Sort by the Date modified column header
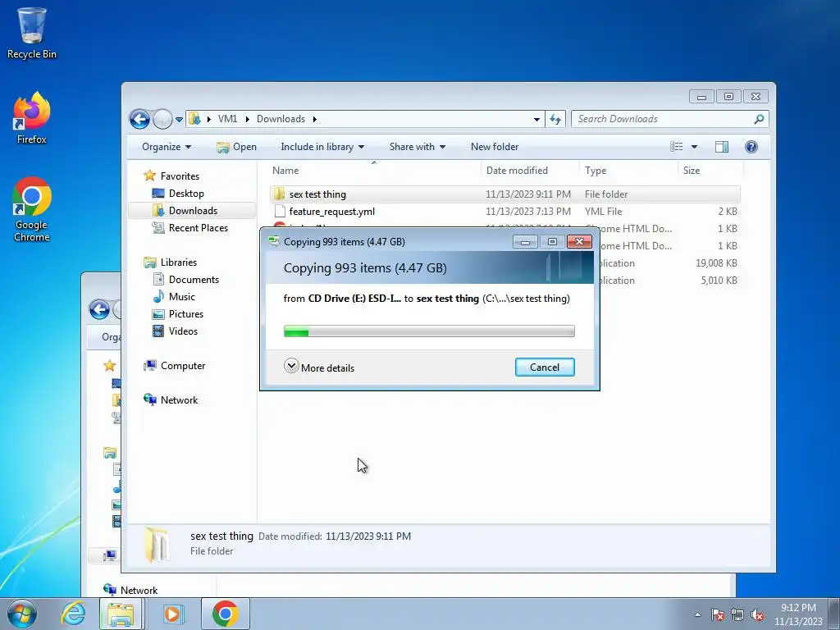 point(530,171)
